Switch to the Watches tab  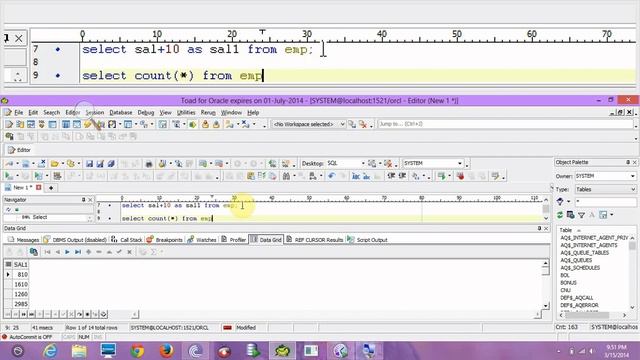pyautogui.click(x=202, y=240)
